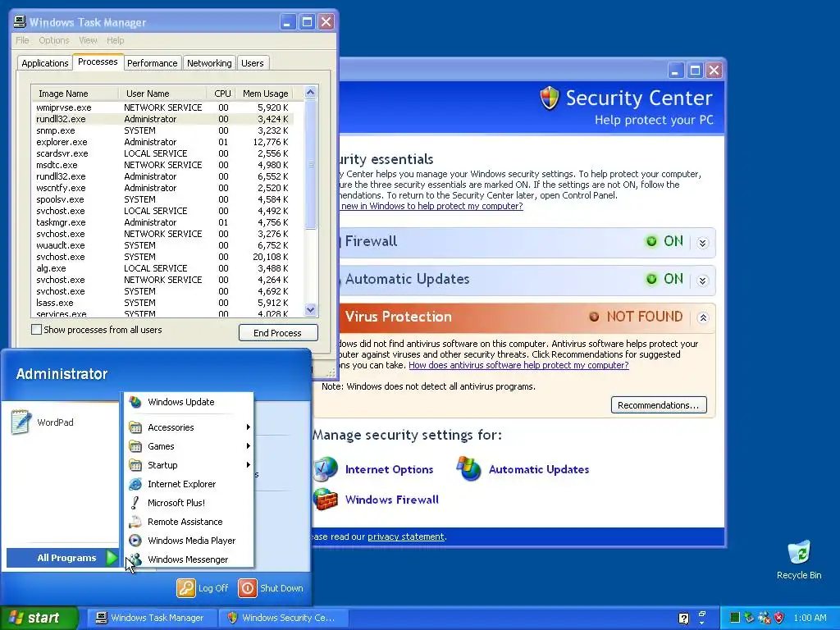
Task: Enable Show processes from all users
Action: pos(36,330)
